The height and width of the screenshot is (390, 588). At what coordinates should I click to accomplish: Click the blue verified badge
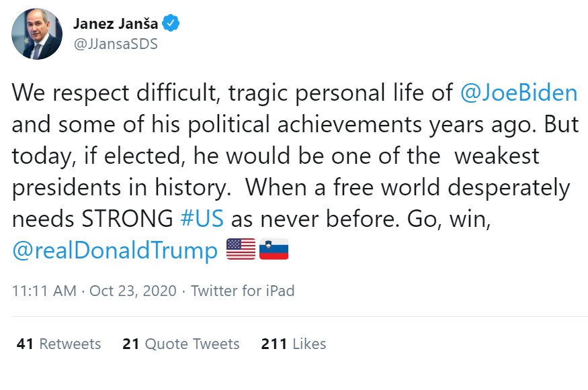tap(171, 24)
